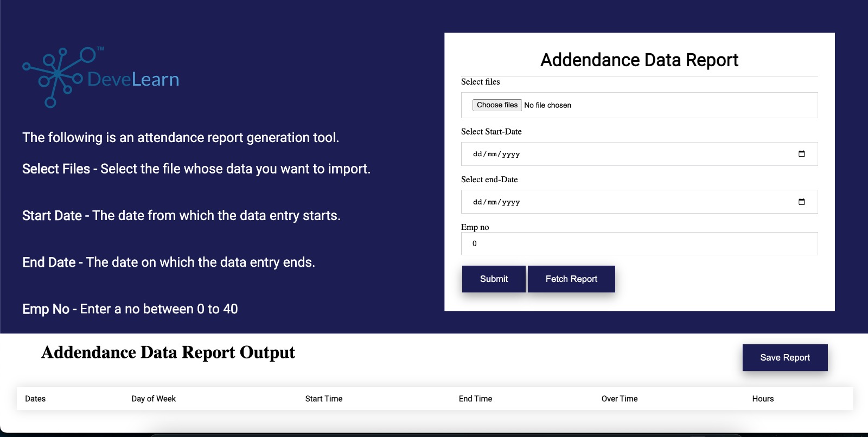
Task: Click the Dates column header
Action: click(35, 399)
